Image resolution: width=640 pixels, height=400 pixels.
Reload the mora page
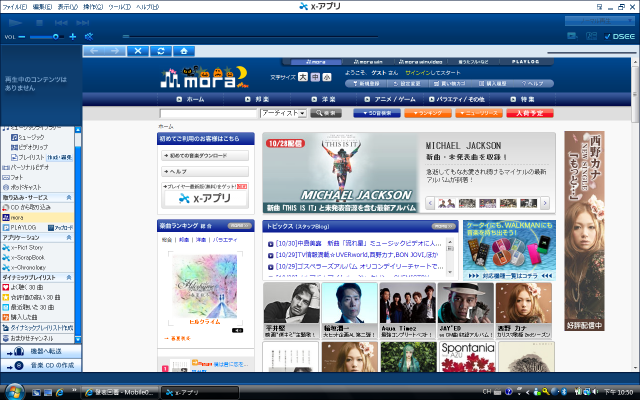(x=161, y=51)
